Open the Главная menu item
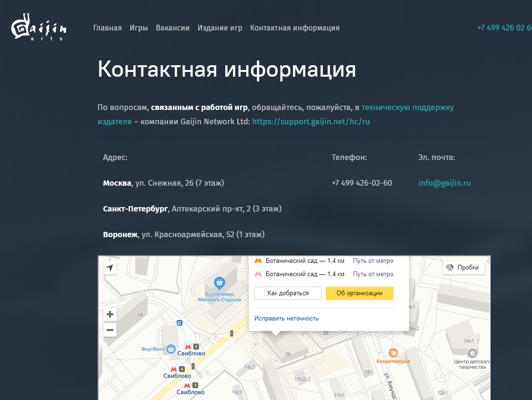 [108, 28]
